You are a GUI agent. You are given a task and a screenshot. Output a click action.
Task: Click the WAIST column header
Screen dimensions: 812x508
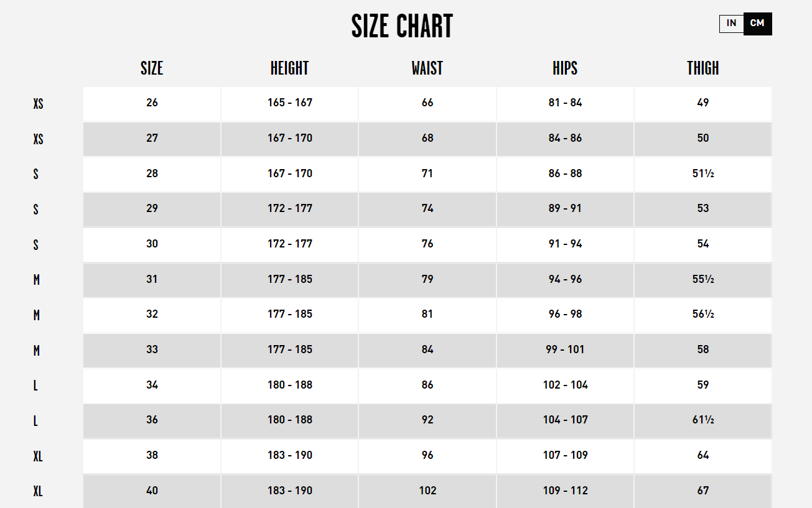coord(427,68)
